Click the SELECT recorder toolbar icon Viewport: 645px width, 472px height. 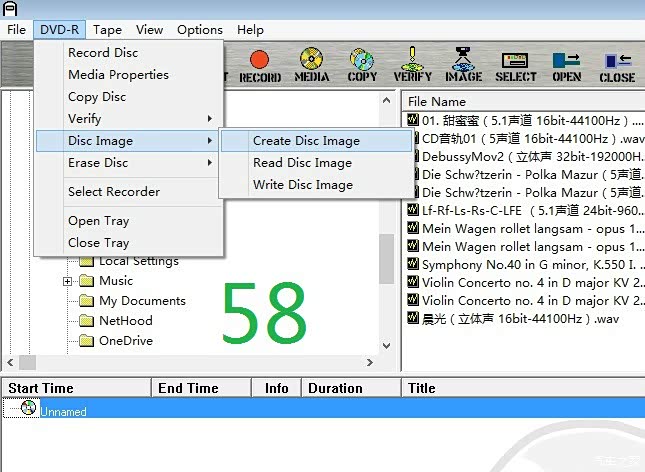click(515, 65)
